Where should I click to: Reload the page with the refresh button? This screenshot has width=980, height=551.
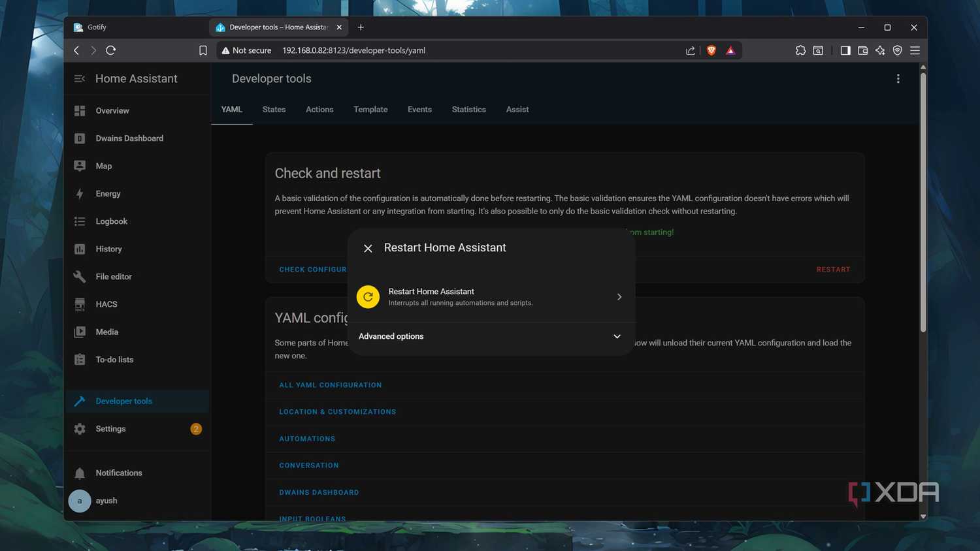111,50
